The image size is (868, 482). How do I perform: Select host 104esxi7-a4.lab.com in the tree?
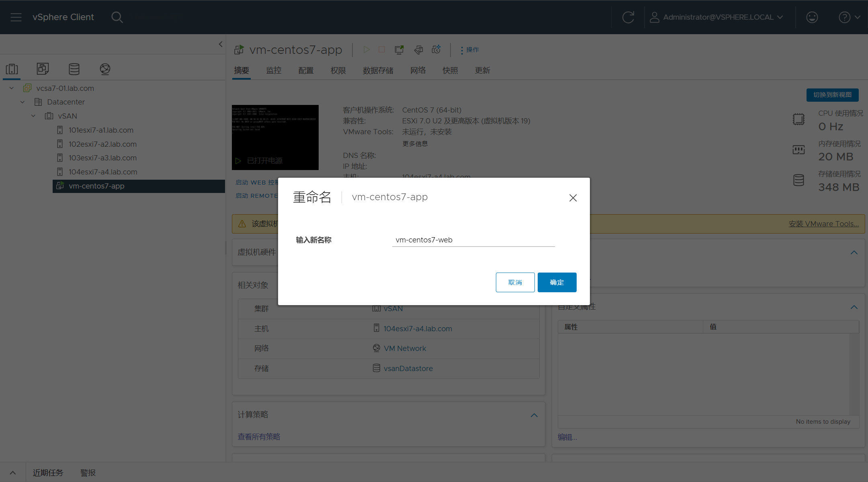(103, 172)
